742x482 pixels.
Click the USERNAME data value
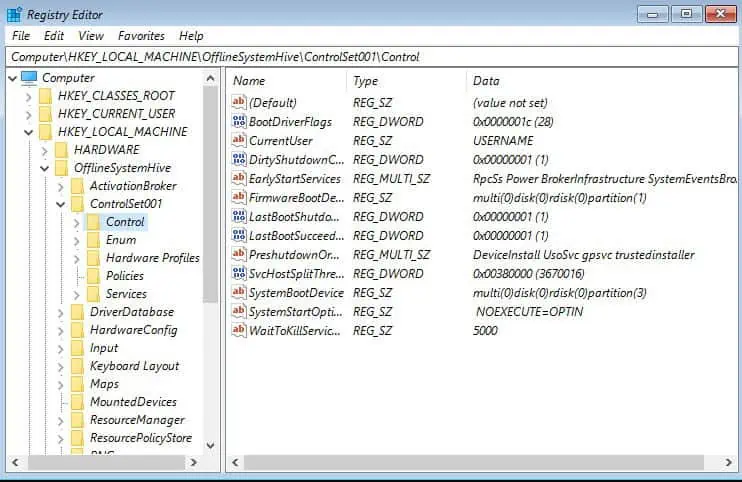(503, 140)
